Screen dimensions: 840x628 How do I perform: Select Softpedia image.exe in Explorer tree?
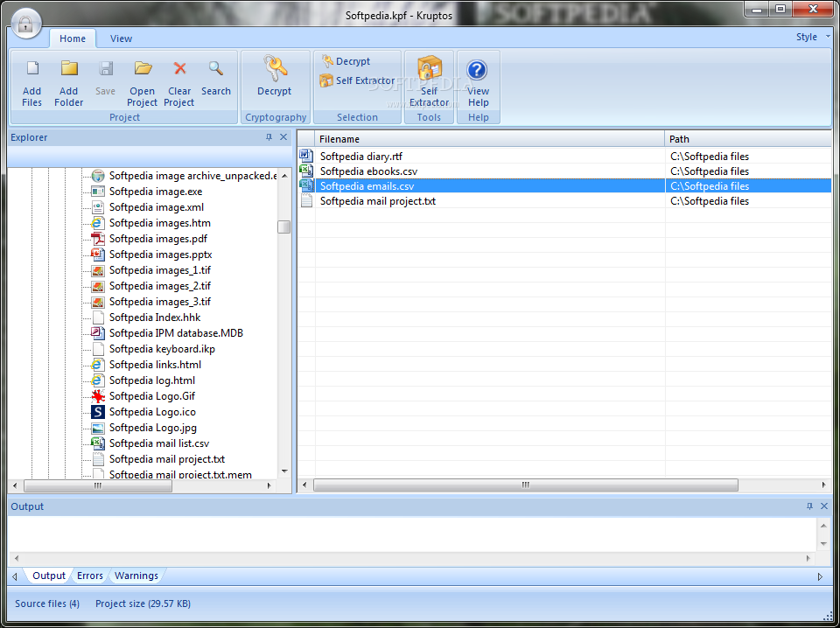tap(156, 192)
